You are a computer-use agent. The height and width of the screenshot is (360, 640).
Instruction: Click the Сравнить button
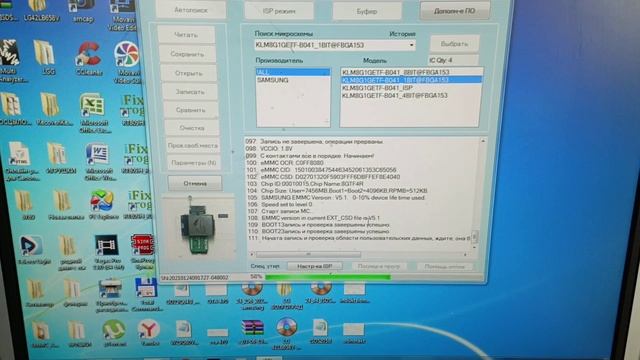pyautogui.click(x=191, y=110)
